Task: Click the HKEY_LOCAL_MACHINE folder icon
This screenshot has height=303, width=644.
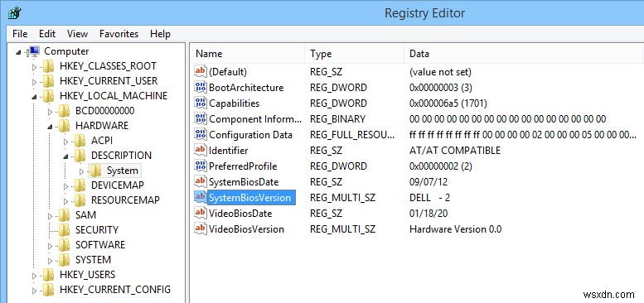Action: tap(48, 96)
